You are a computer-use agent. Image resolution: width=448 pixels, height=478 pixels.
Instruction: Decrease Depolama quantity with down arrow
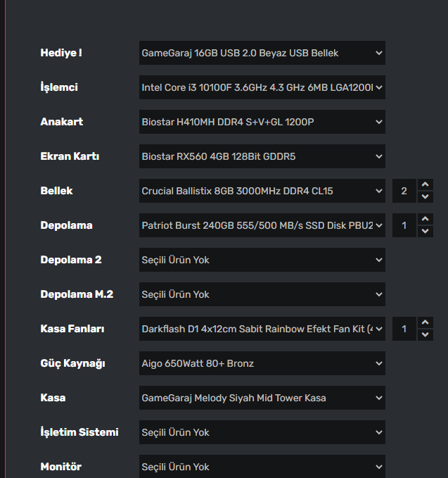(425, 231)
